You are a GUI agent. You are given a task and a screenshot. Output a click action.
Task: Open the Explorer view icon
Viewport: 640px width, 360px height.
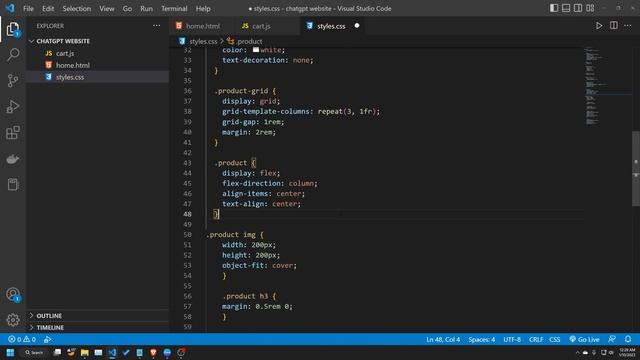[13, 29]
